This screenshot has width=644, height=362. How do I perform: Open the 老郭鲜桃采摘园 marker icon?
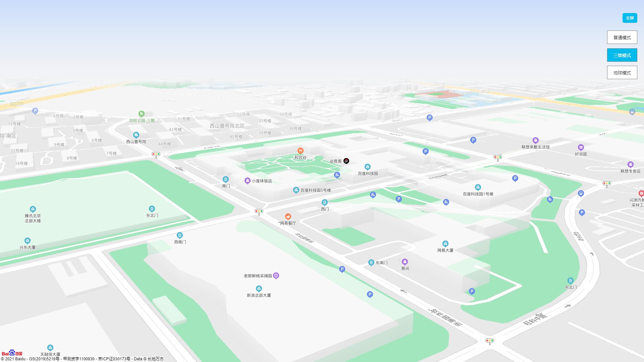coord(276,276)
